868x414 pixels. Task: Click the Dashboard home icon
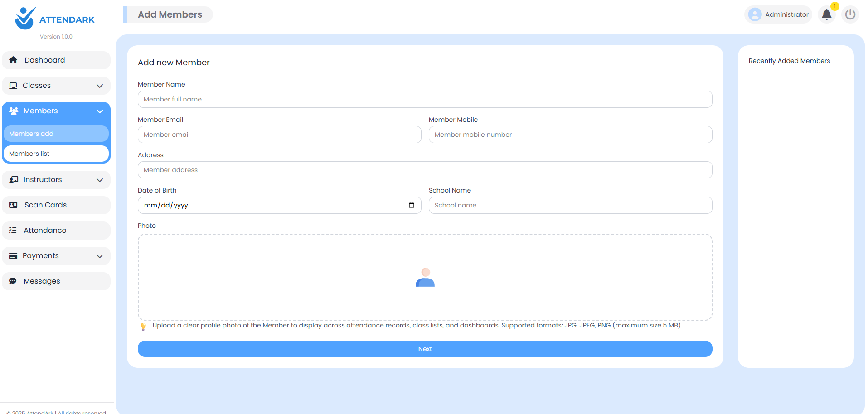13,60
